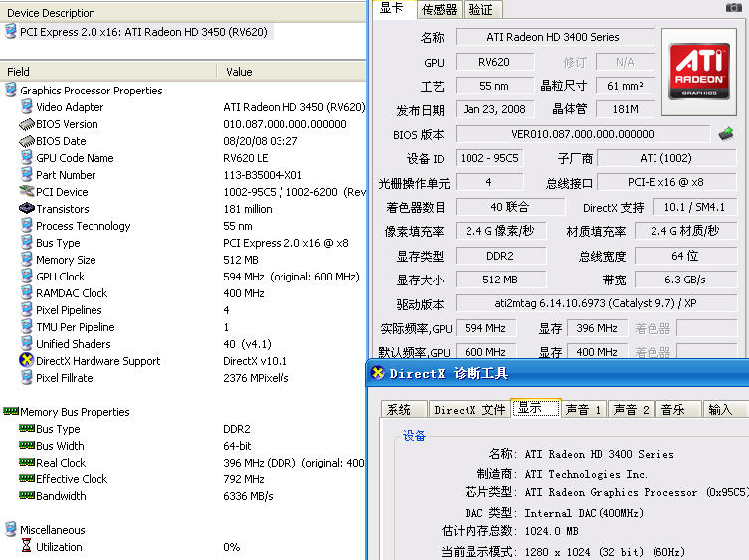Click the Real Clock RAM icon

(27, 462)
